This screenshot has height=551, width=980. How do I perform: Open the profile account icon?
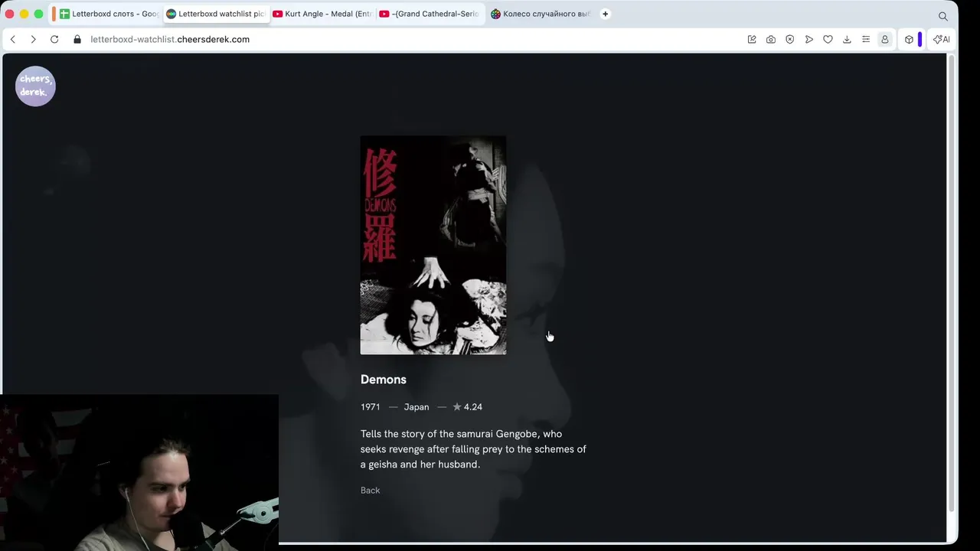point(884,39)
